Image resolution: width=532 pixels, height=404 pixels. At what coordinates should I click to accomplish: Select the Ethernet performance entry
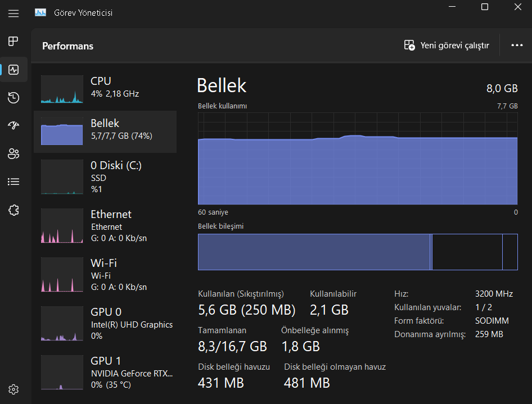click(105, 226)
